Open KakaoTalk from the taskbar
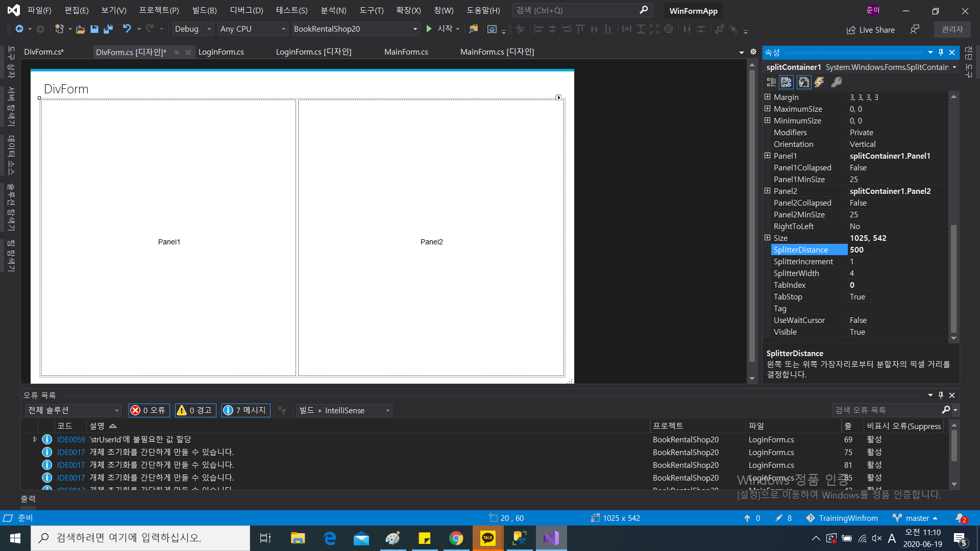Screen dimensions: 980x551 (488, 538)
